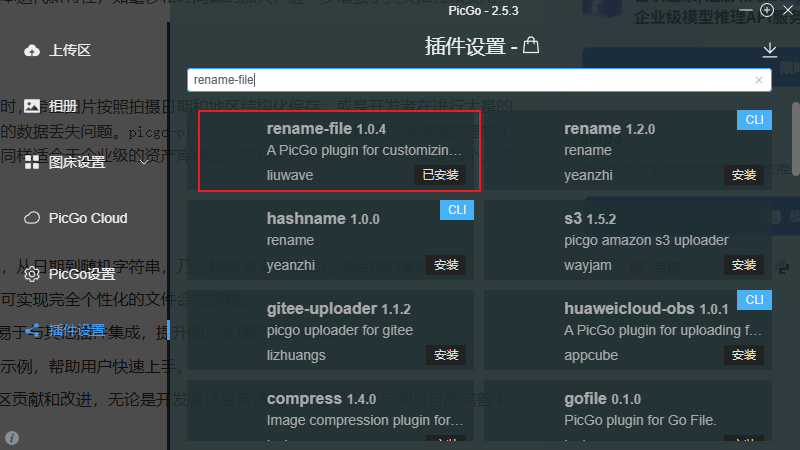Click the 相册 album picture icon
Screen dimensions: 800x450
[x=32, y=106]
